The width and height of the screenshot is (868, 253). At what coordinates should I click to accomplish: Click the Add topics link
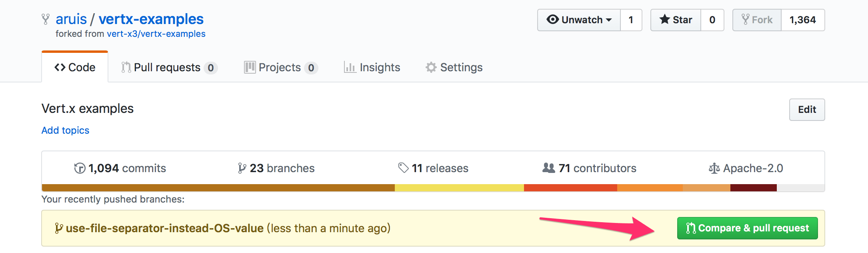point(65,131)
